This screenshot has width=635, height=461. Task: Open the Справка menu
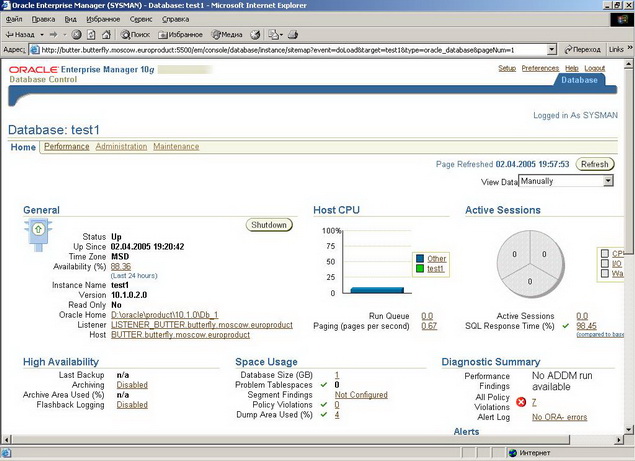[175, 19]
